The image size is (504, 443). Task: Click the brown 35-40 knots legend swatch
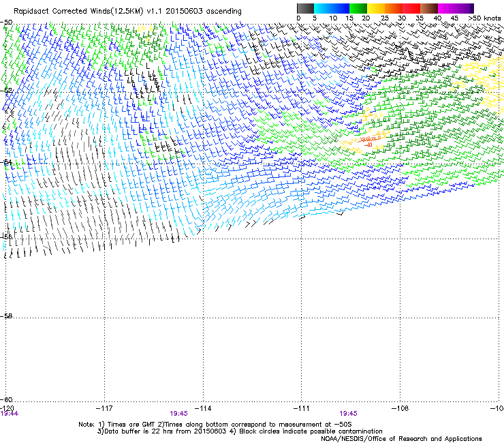(x=429, y=8)
